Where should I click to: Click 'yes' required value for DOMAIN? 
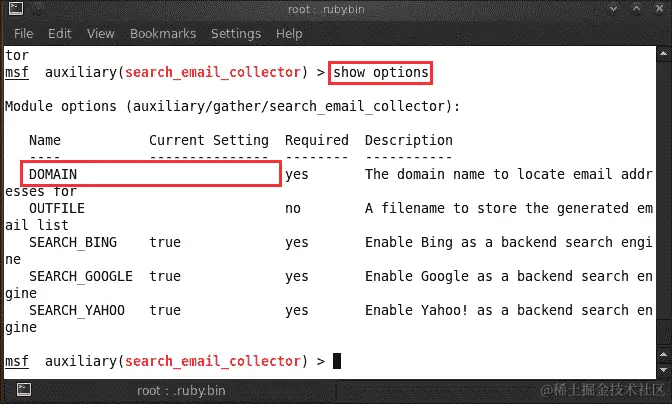[297, 175]
